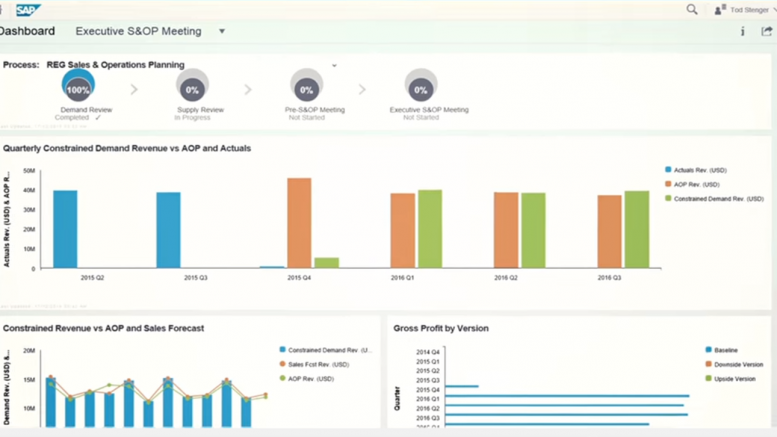Click the 2015 Q2 blue actuals bar

[x=65, y=229]
